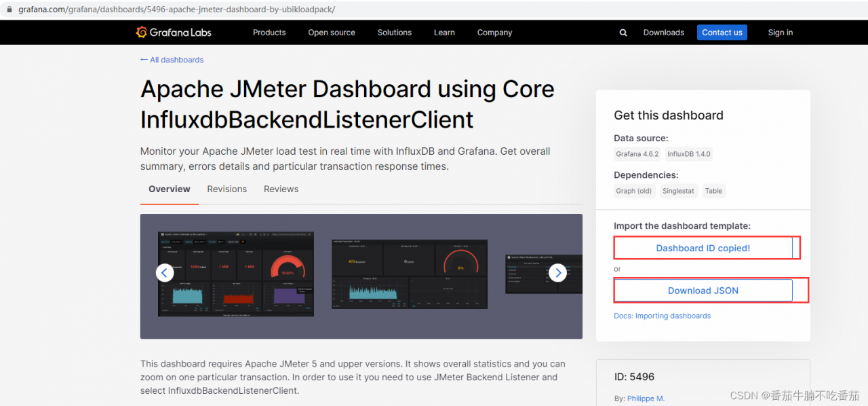Click the browser URL address text
The image size is (868, 406).
(176, 10)
